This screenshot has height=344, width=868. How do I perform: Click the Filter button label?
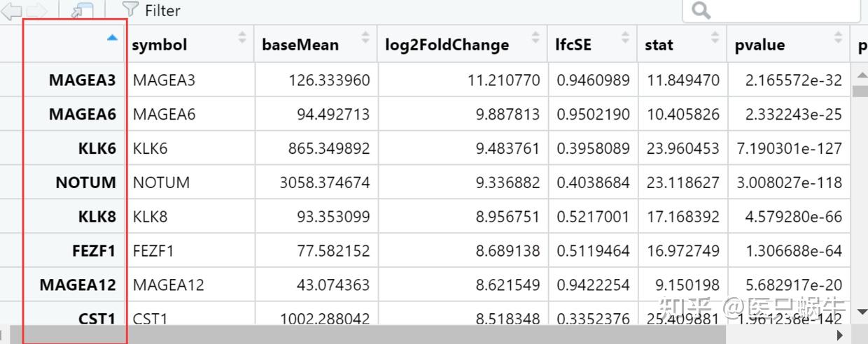(162, 10)
